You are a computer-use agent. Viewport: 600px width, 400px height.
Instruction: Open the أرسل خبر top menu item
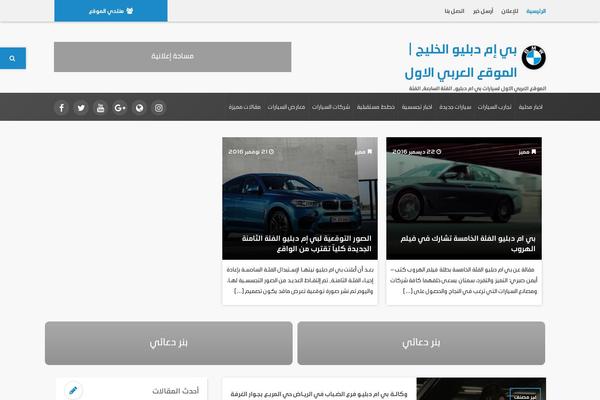(483, 11)
